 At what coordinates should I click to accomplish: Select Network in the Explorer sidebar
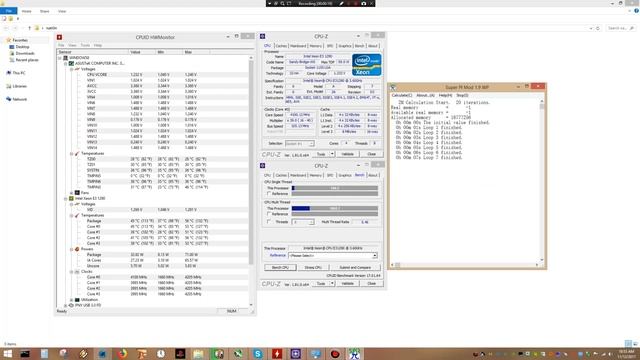tap(19, 99)
